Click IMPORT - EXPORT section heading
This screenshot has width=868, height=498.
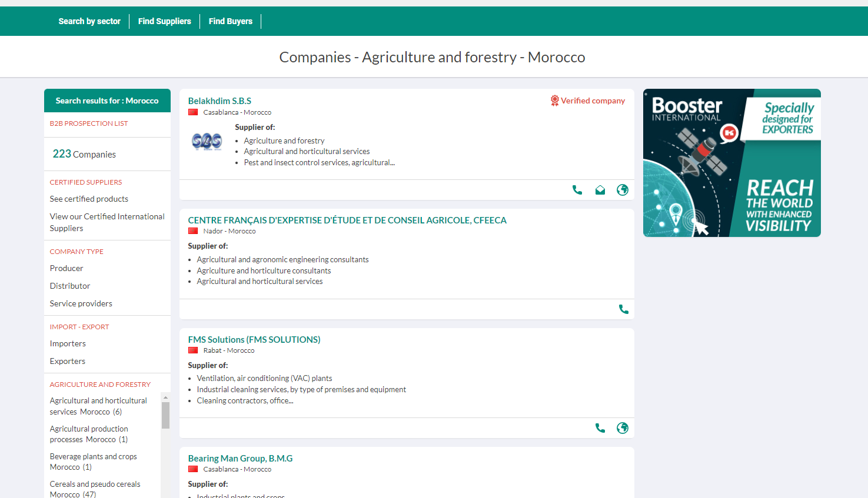point(79,327)
